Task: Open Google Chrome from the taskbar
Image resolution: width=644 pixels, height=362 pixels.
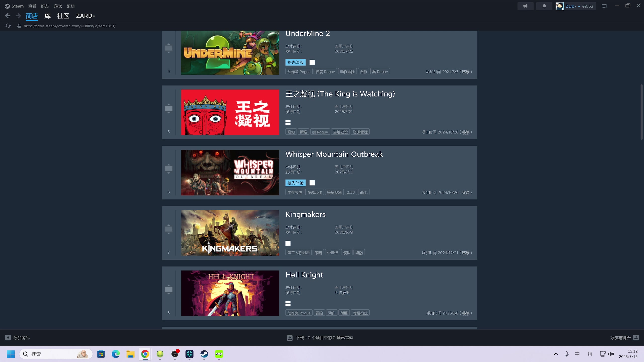Action: (145, 354)
